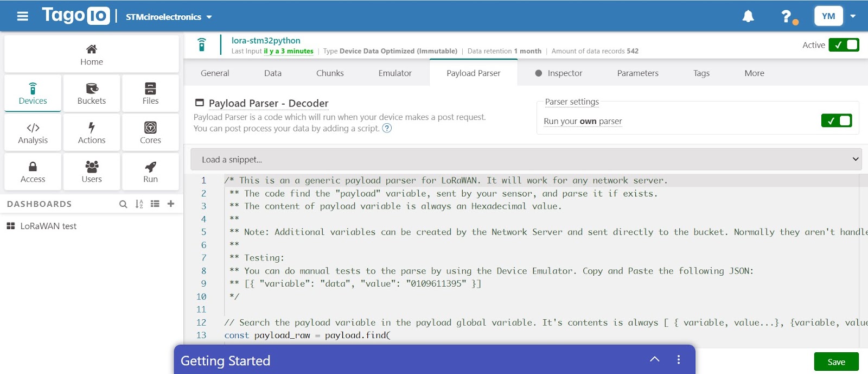Open the help question mark
Viewport: 868px width, 374px height.
coord(787,16)
